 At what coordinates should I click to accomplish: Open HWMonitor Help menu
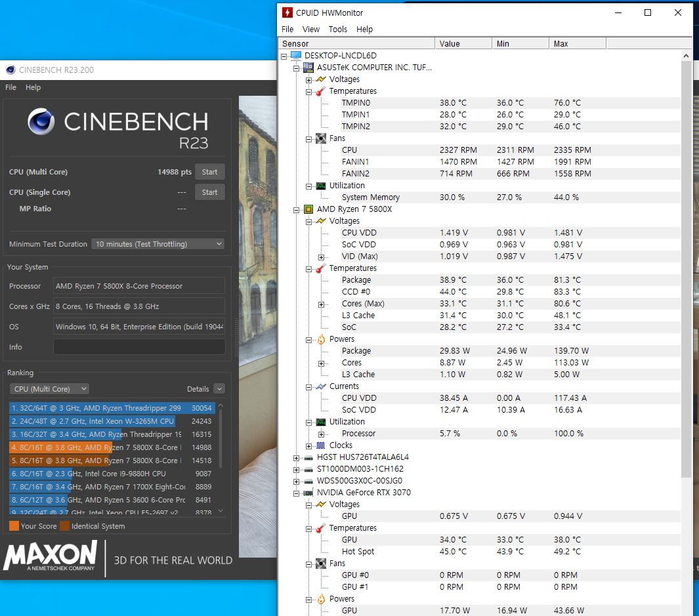point(364,29)
